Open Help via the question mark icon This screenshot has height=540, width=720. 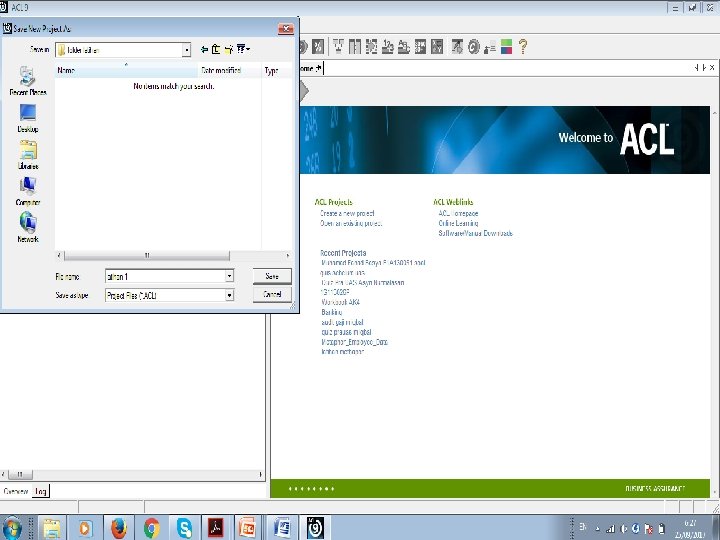[x=523, y=46]
